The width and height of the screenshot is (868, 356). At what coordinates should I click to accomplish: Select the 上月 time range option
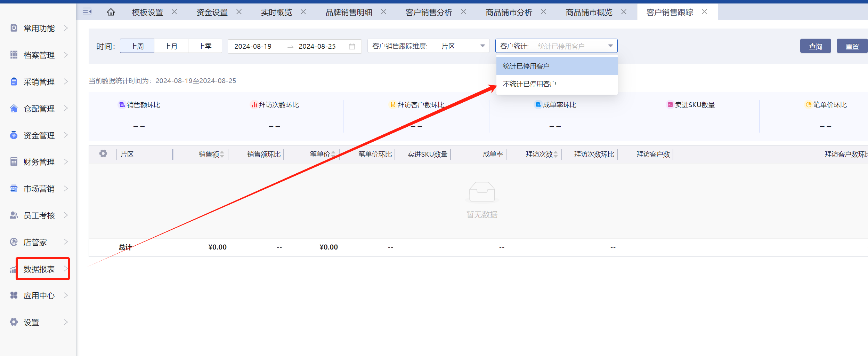tap(171, 46)
